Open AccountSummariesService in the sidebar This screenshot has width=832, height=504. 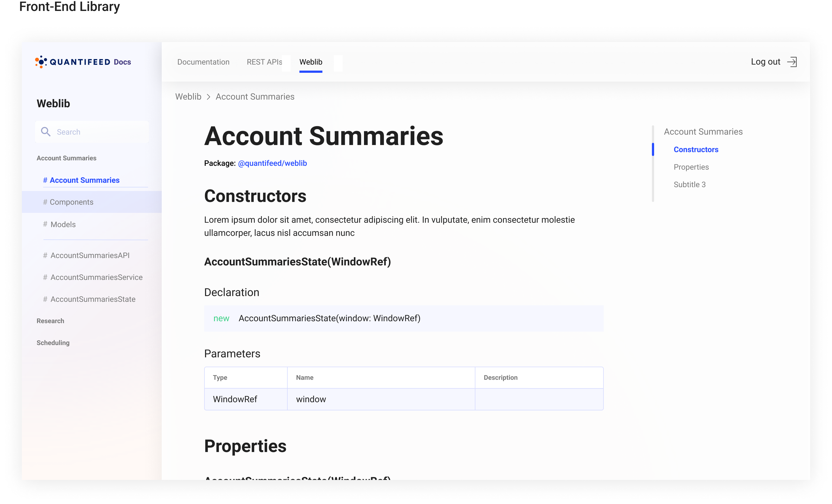pyautogui.click(x=96, y=277)
